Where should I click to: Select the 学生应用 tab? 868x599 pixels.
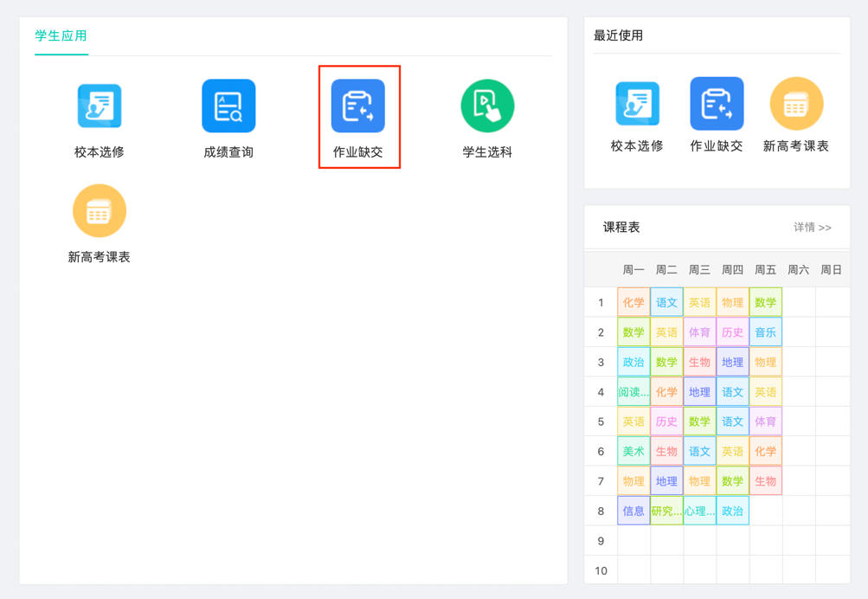61,36
